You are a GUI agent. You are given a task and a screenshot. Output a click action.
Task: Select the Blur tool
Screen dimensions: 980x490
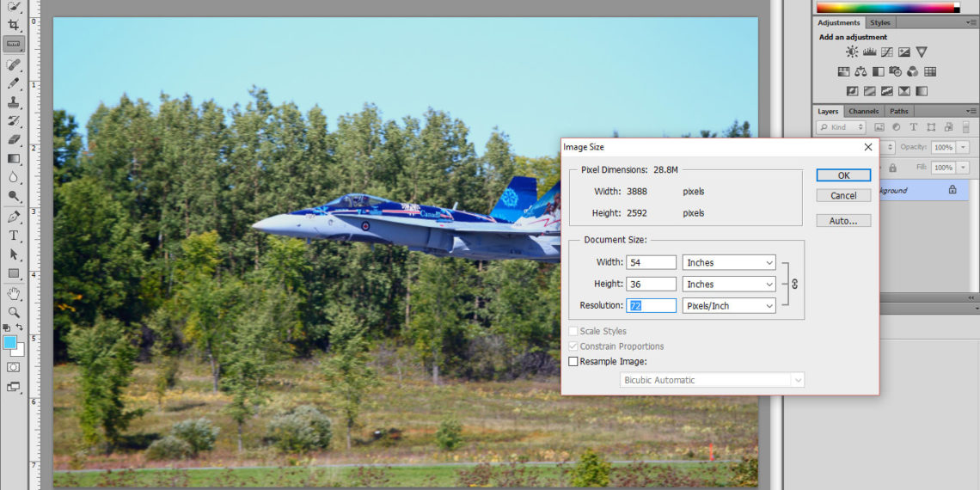pyautogui.click(x=13, y=177)
